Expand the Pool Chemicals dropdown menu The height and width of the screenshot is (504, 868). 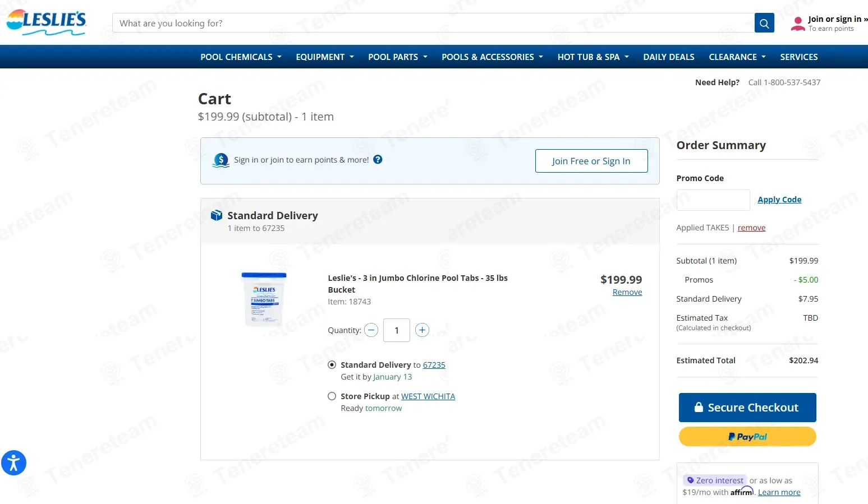[x=241, y=57]
